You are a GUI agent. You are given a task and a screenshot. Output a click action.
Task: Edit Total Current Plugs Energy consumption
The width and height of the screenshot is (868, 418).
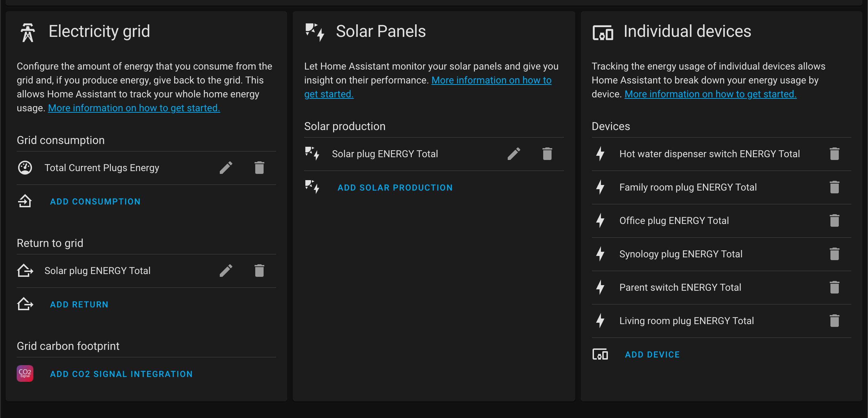point(226,168)
